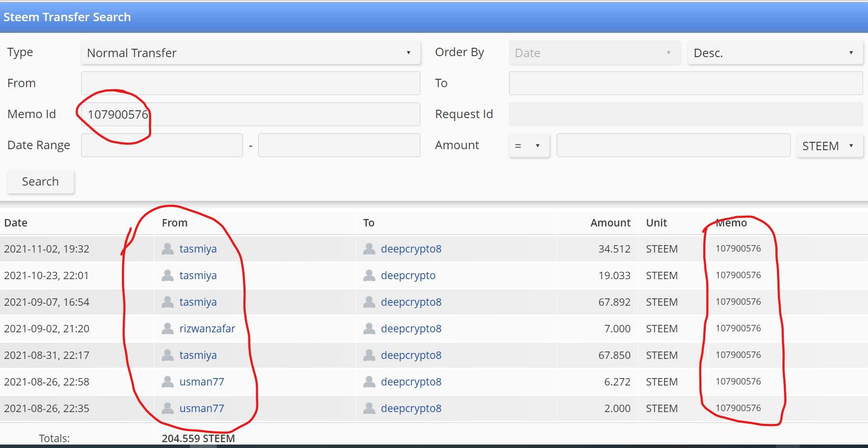Select the amount 34.512
The image size is (868, 448).
pyautogui.click(x=614, y=249)
